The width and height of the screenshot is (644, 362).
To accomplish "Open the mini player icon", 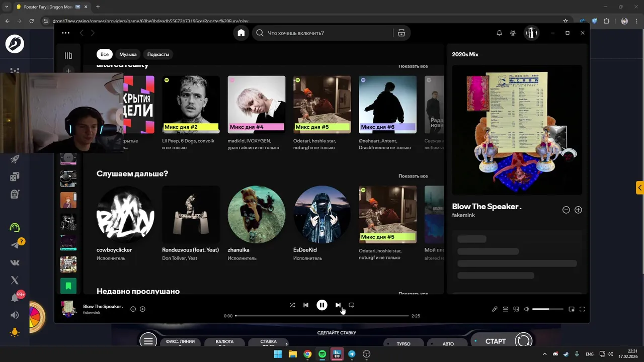I will pos(572,309).
